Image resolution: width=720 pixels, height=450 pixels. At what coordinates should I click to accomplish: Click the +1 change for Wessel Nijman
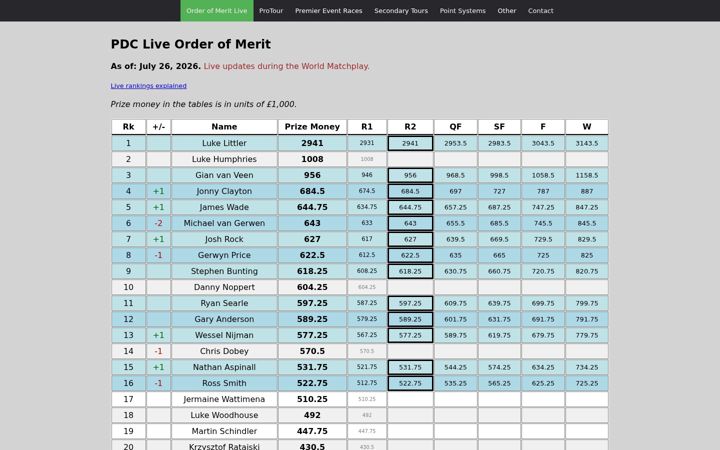[158, 335]
